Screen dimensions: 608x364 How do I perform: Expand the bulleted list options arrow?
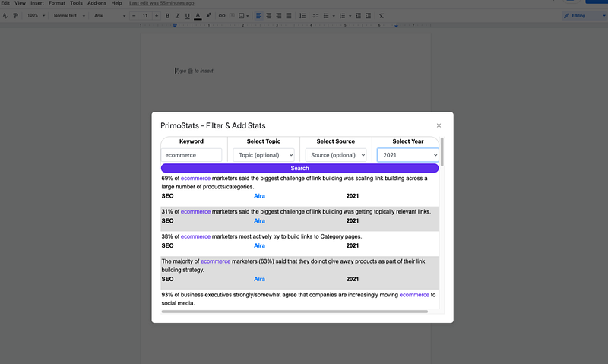pyautogui.click(x=334, y=16)
